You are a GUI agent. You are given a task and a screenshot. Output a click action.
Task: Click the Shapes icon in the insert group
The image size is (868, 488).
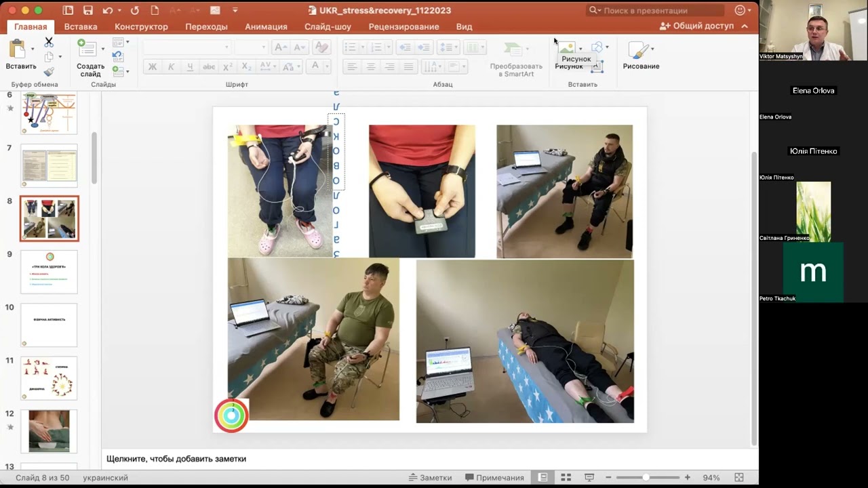click(597, 47)
